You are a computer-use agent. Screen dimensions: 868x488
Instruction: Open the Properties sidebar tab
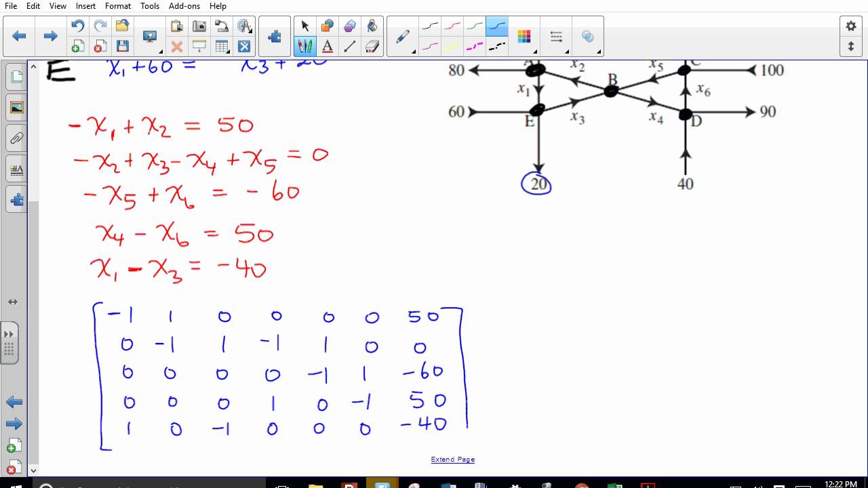click(16, 169)
